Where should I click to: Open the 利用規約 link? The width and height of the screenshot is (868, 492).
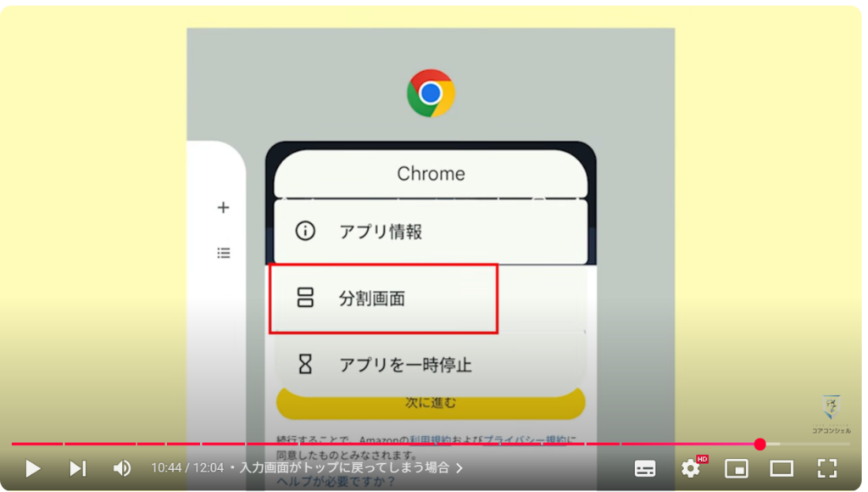[x=430, y=440]
